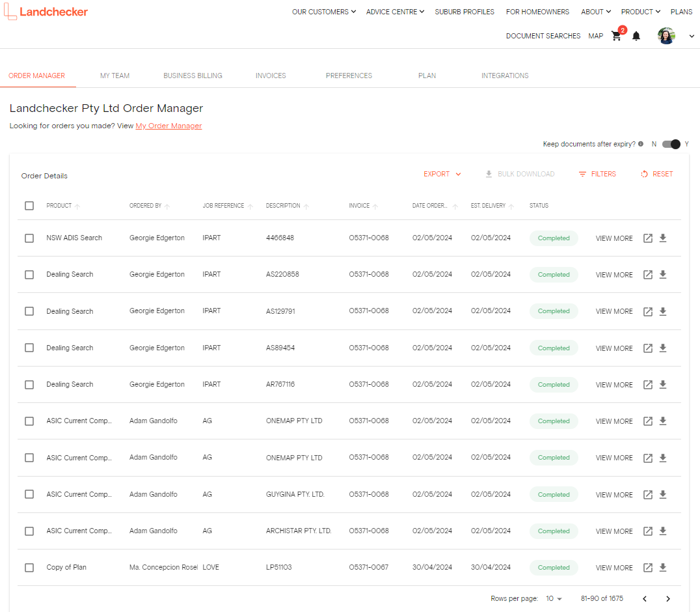Click View More for LP51103 order
Image resolution: width=700 pixels, height=612 pixels.
[614, 568]
